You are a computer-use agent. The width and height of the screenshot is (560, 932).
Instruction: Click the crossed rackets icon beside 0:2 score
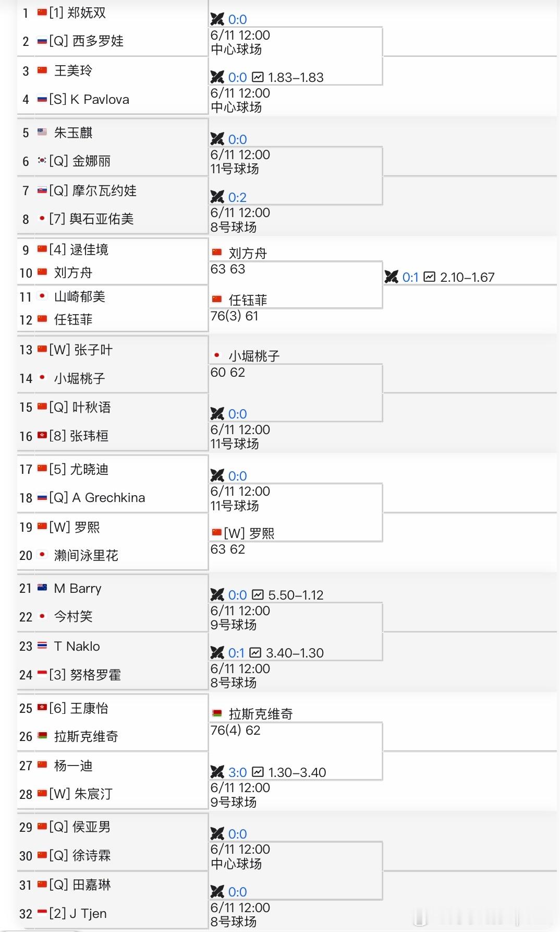(217, 197)
